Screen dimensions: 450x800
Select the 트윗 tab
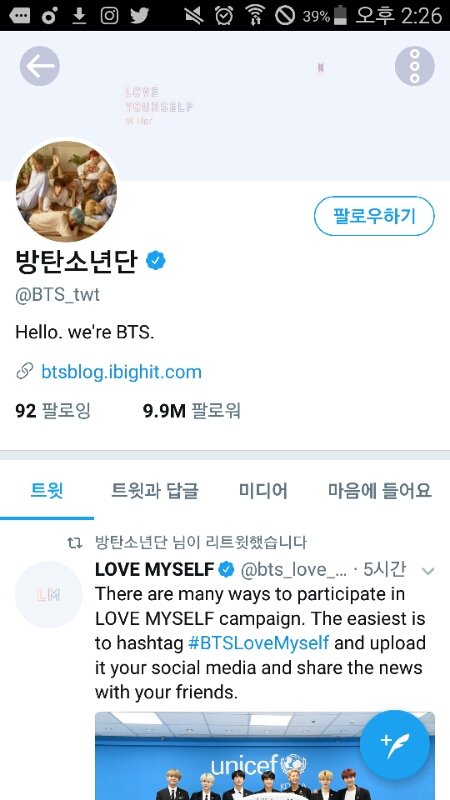[x=47, y=491]
